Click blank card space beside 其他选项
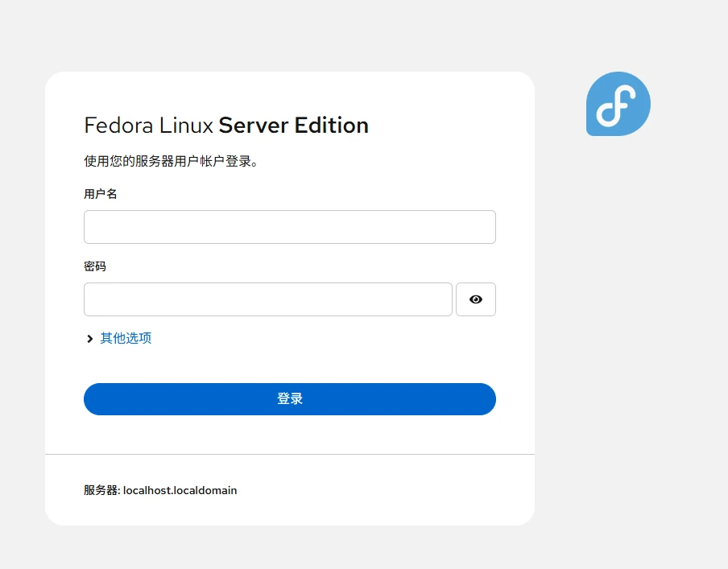 325,338
